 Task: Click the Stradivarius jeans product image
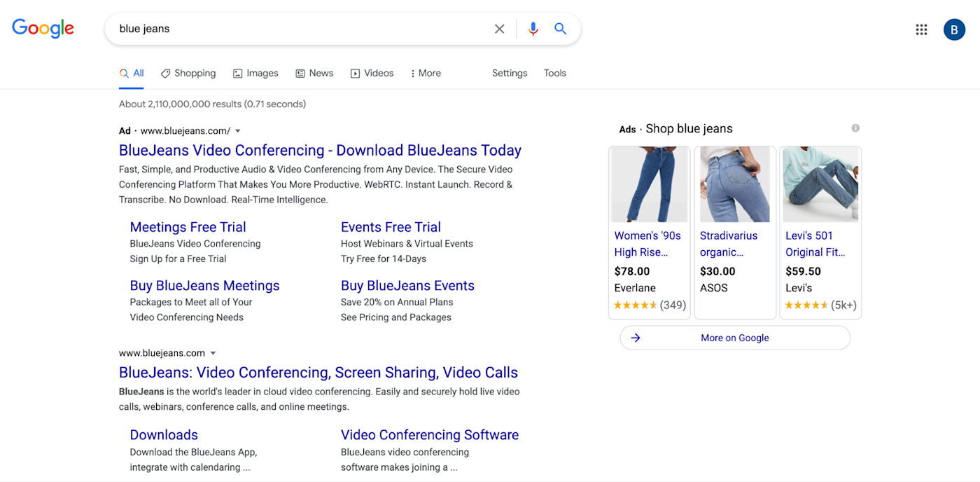click(x=735, y=184)
